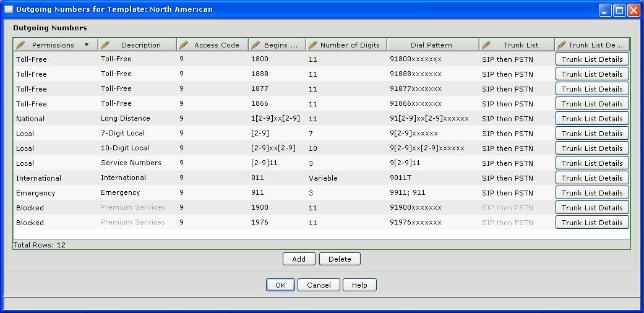644x313 pixels.
Task: Click pencil icon in Permissions column header
Action: (20, 45)
